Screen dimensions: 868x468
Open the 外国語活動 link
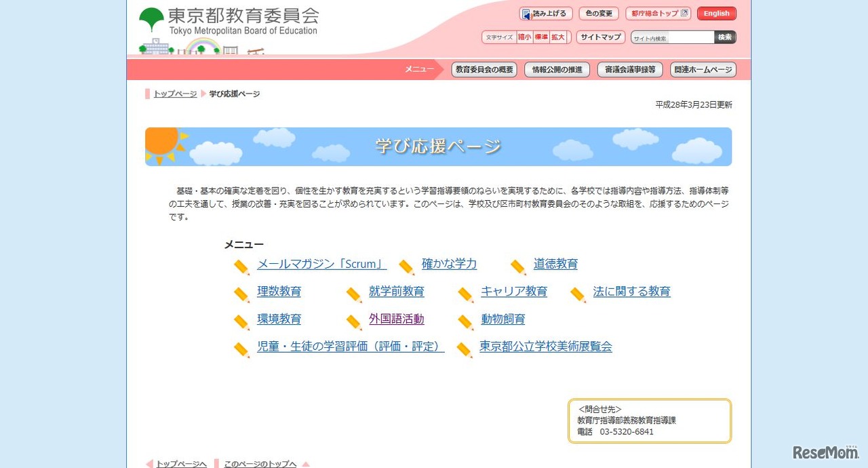pyautogui.click(x=397, y=319)
